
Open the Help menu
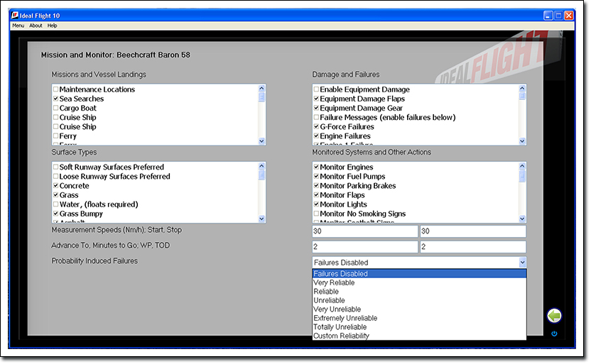coord(52,26)
